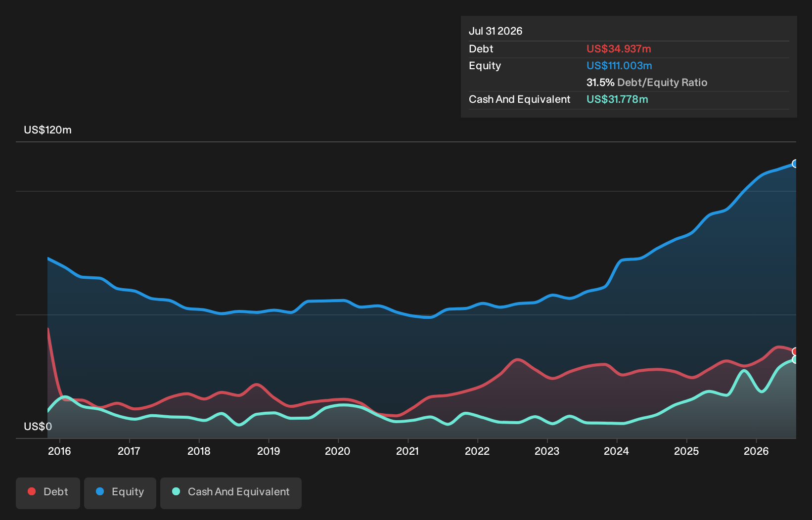Viewport: 812px width, 520px height.
Task: Click the Debt label in tooltip
Action: (481, 49)
